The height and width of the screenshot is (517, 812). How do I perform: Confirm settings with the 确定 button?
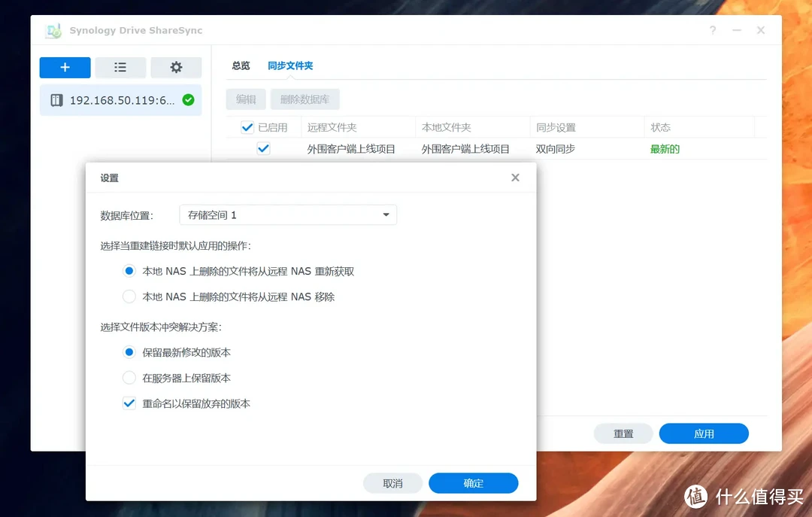point(473,482)
